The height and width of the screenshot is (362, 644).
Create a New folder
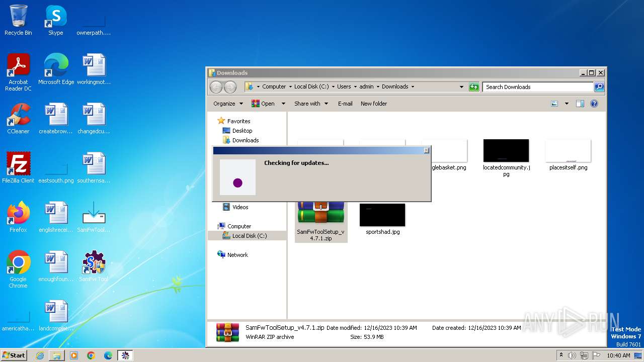(374, 104)
